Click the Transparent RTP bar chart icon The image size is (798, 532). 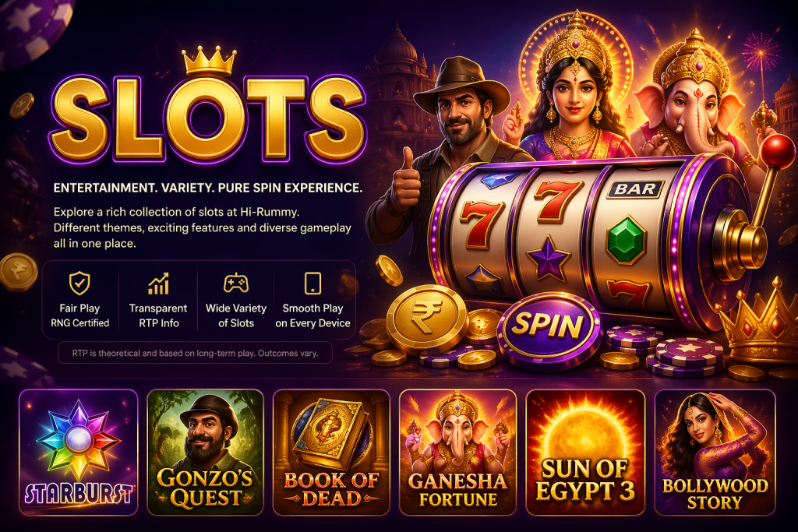pos(158,284)
